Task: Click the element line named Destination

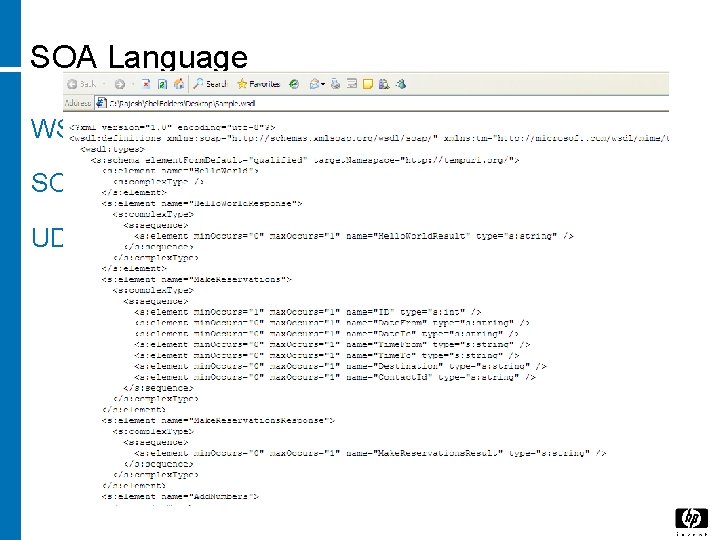Action: click(340, 366)
